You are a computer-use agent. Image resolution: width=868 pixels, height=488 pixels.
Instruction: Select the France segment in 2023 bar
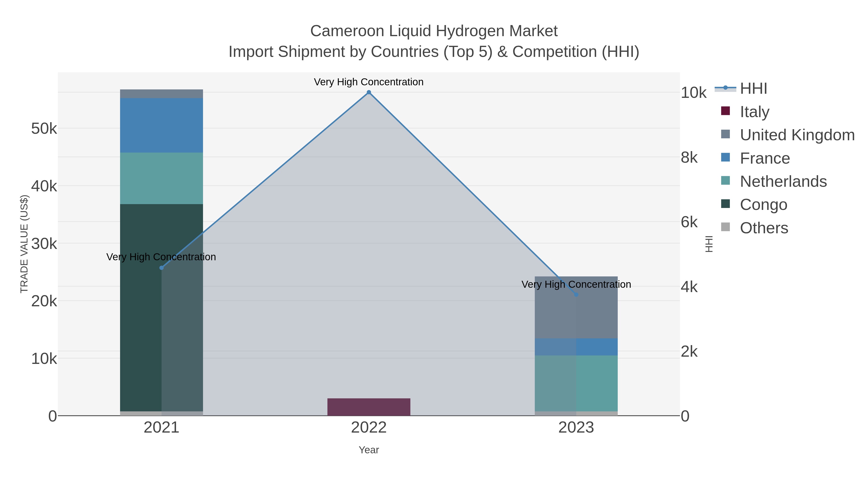pos(576,347)
